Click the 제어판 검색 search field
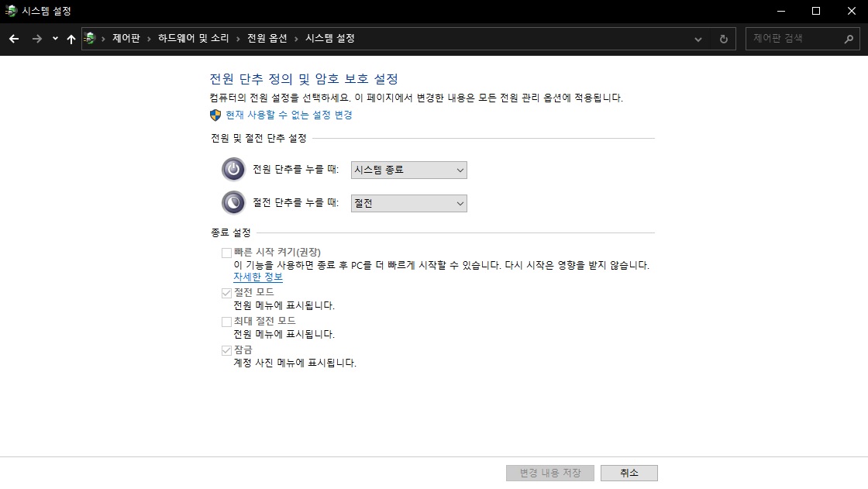Image resolution: width=868 pixels, height=489 pixels. pyautogui.click(x=794, y=39)
